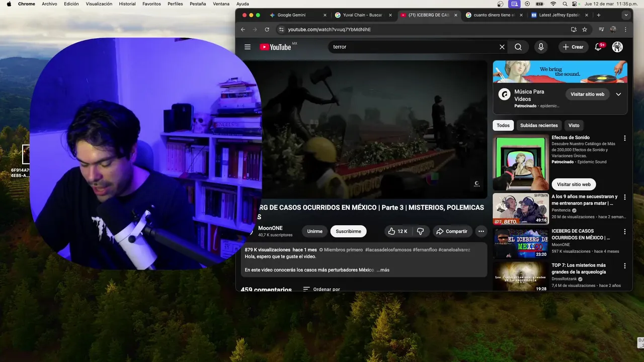Open the Crear create menu
This screenshot has height=362, width=644.
pyautogui.click(x=573, y=47)
